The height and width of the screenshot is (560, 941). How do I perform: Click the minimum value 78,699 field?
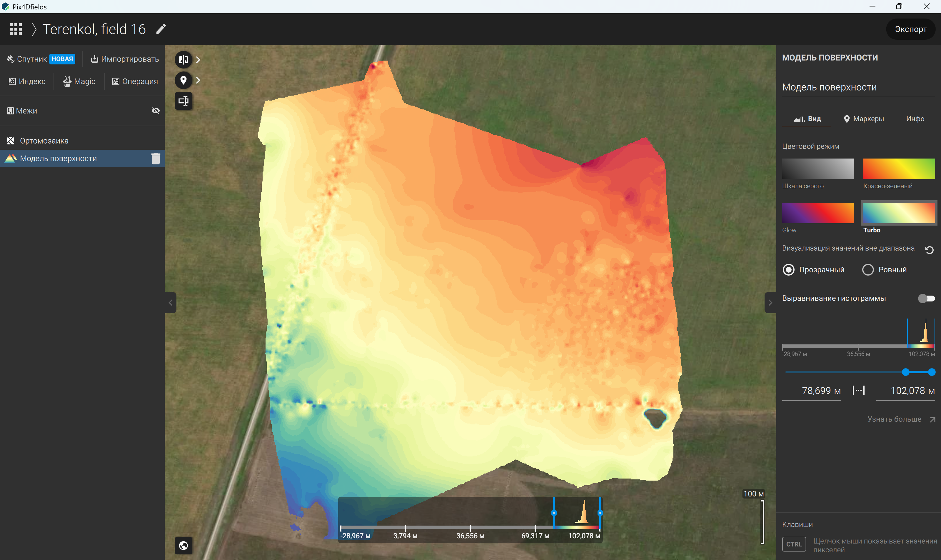811,391
